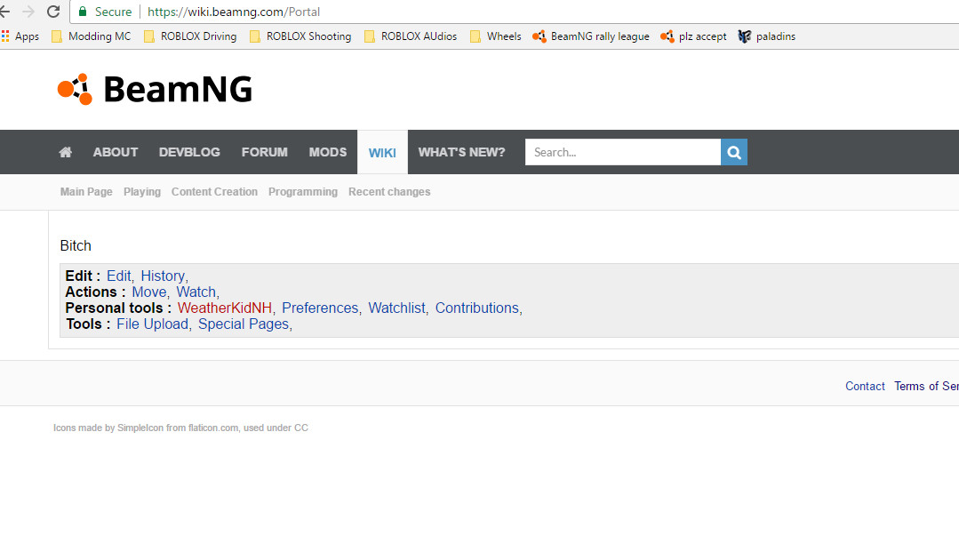959x560 pixels.
Task: Open the Wheels bookmark folder
Action: pyautogui.click(x=496, y=36)
